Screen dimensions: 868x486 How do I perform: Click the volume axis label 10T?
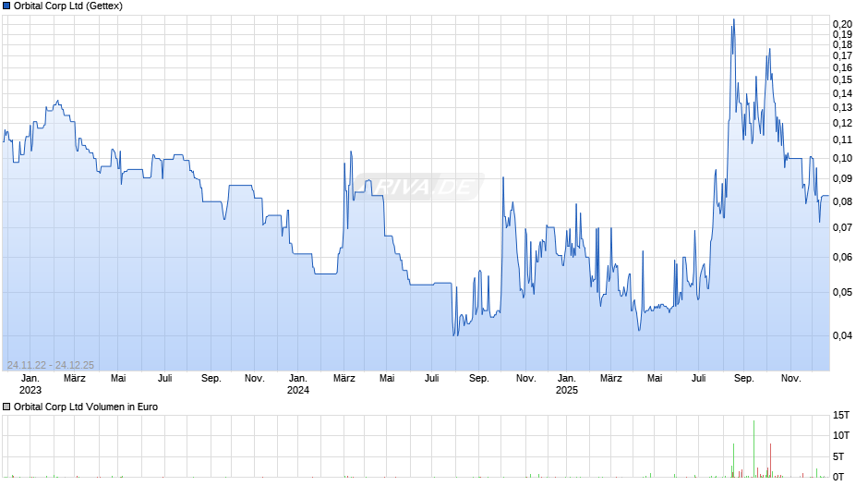click(841, 435)
